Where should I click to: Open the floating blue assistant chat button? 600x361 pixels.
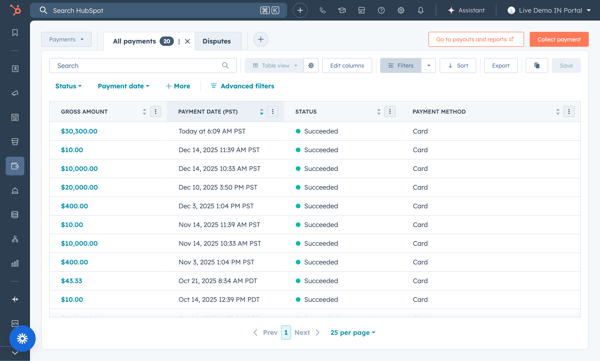coord(22,338)
